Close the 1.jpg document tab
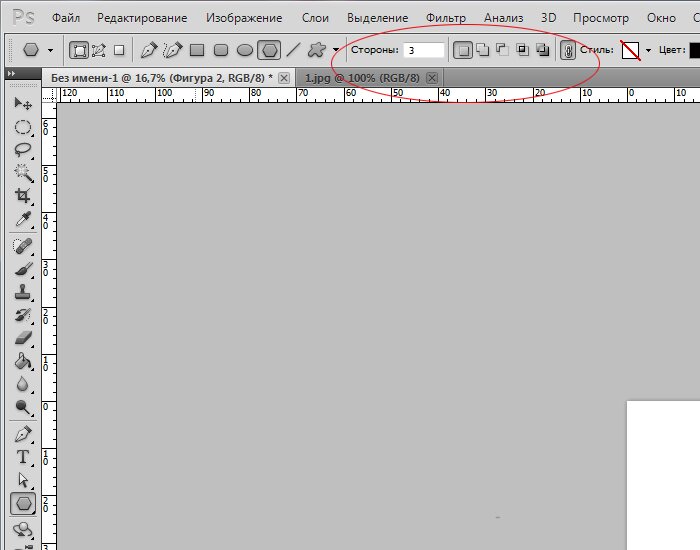700x550 pixels. pos(432,78)
